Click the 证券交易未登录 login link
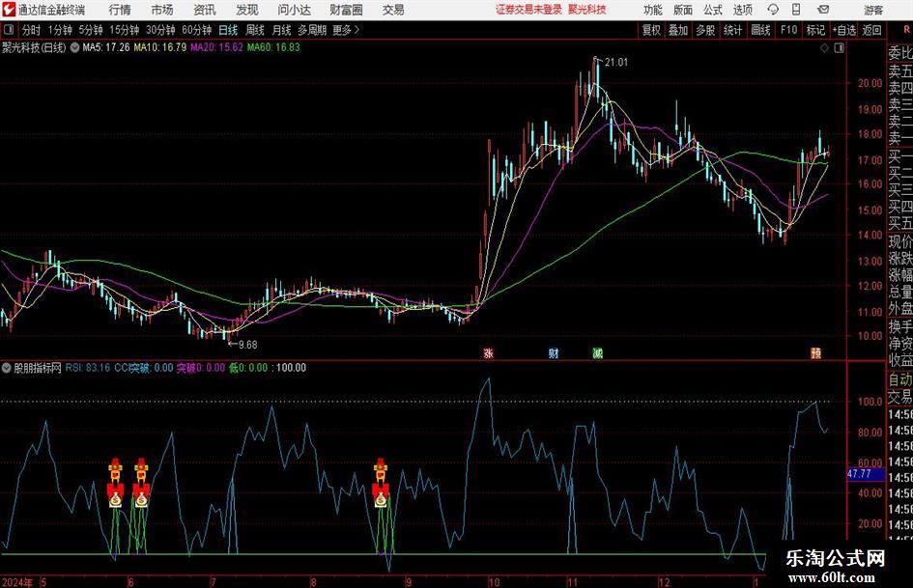 528,10
